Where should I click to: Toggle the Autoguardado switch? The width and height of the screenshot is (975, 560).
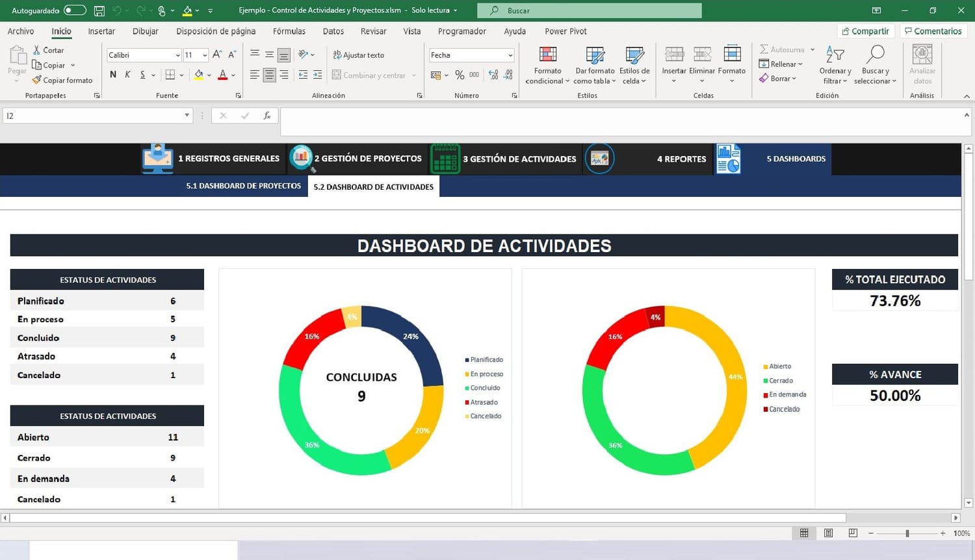(x=75, y=10)
